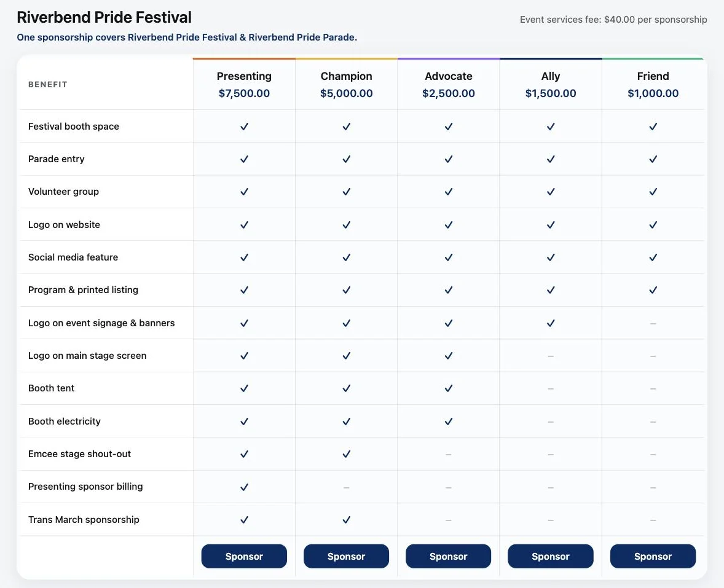Click Friend checkmark for Volunteer group

(653, 192)
